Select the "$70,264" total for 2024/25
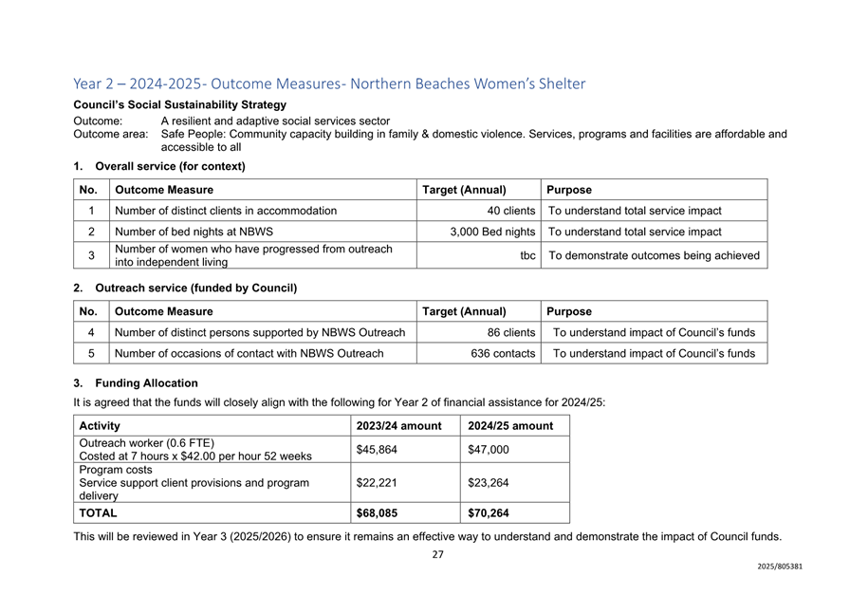Image resolution: width=868 pixels, height=614 pixels. pyautogui.click(x=489, y=513)
